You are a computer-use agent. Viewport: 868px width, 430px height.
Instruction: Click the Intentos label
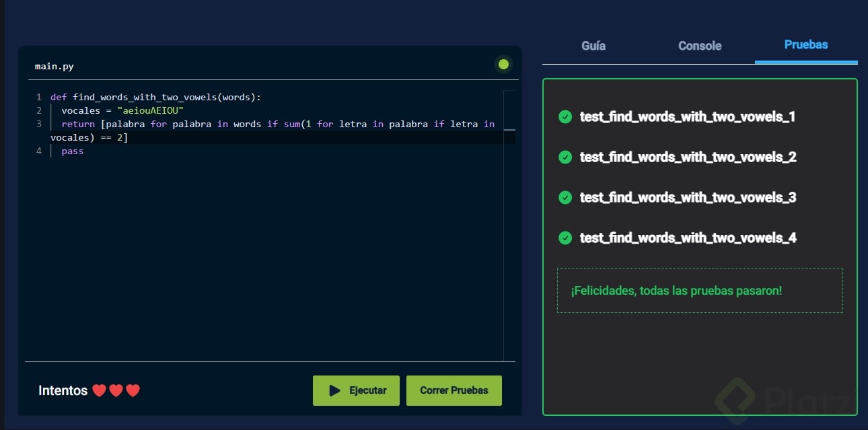[63, 390]
